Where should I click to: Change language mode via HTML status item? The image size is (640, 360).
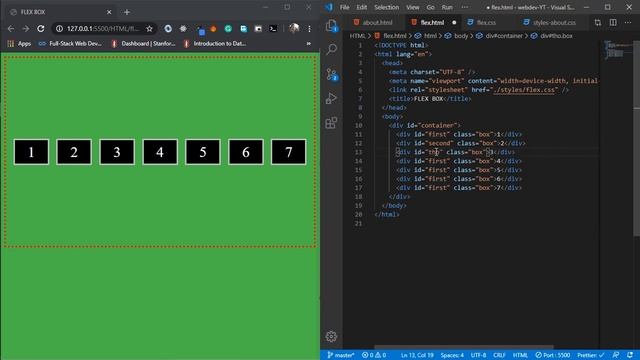(520, 355)
